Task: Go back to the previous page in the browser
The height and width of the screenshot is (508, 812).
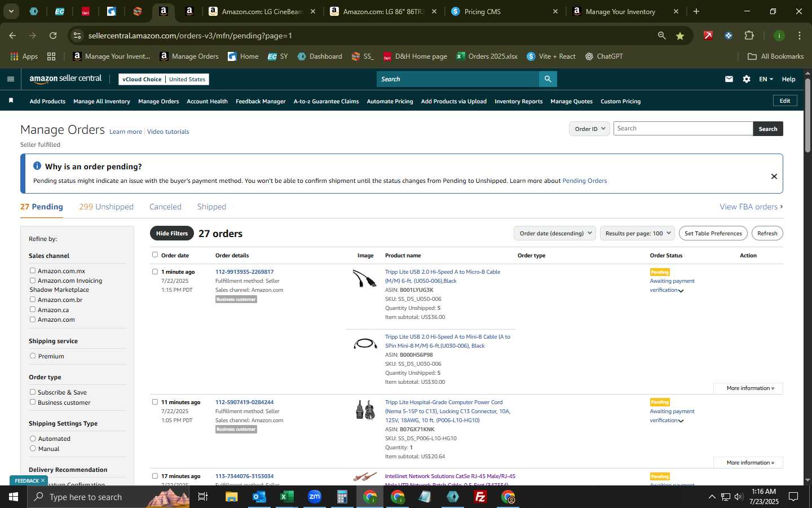Action: 12,36
